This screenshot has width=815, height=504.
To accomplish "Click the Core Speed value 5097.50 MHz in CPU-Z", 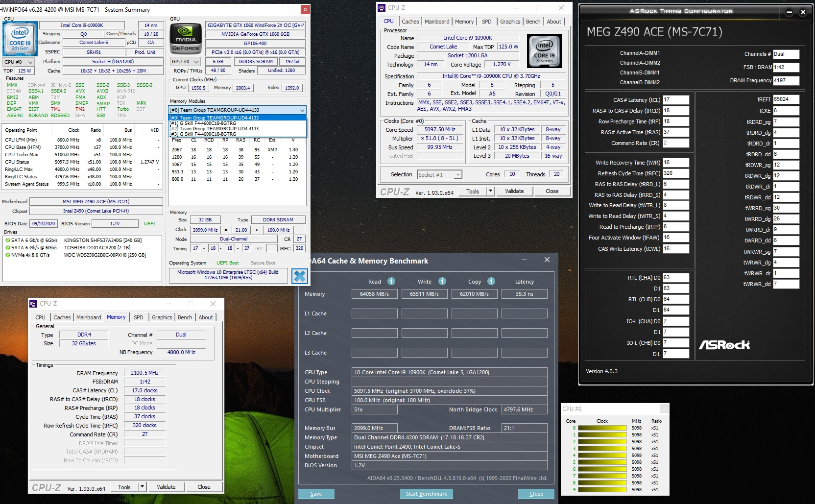I will tap(440, 130).
